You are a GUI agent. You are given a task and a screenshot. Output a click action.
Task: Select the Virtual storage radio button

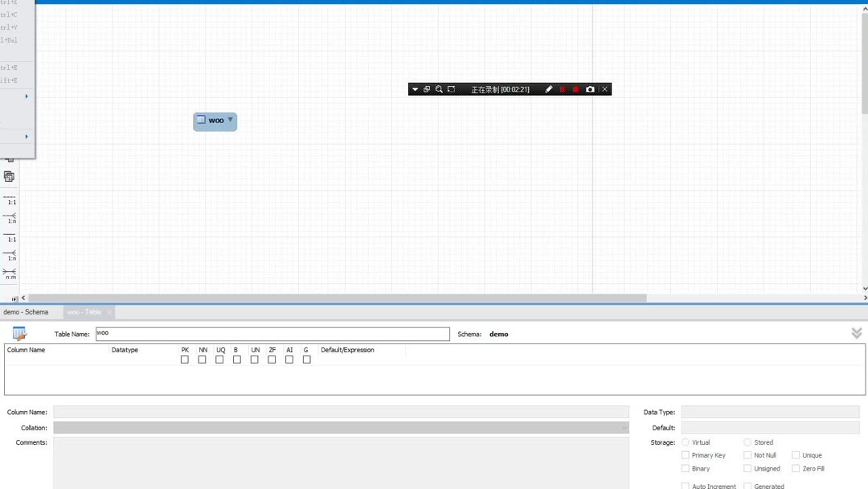(x=686, y=442)
